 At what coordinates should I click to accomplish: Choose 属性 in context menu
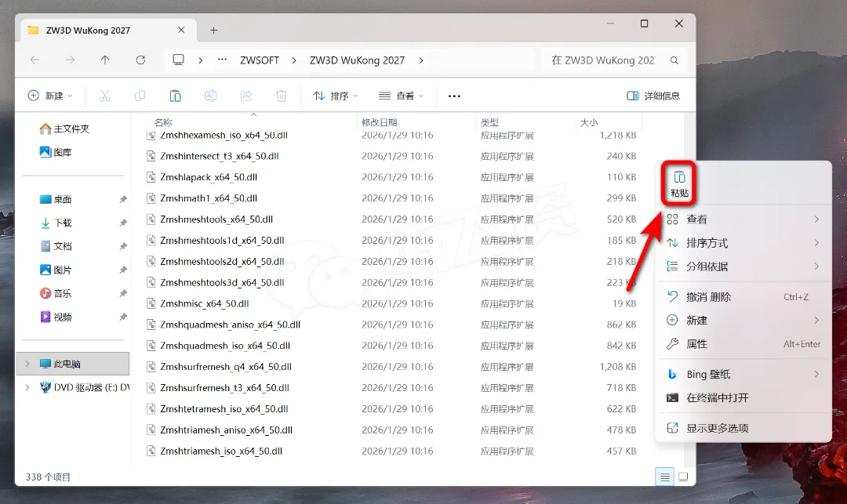(x=743, y=344)
